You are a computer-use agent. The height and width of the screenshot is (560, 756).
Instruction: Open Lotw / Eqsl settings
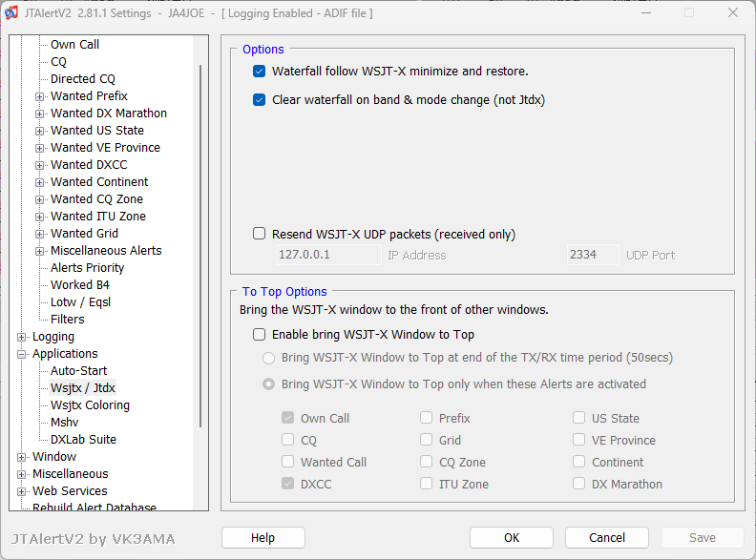pos(80,302)
